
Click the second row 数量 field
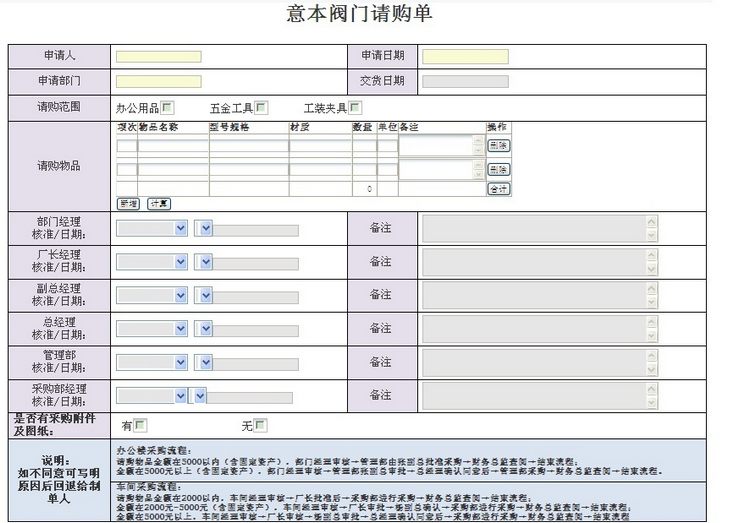(x=364, y=169)
